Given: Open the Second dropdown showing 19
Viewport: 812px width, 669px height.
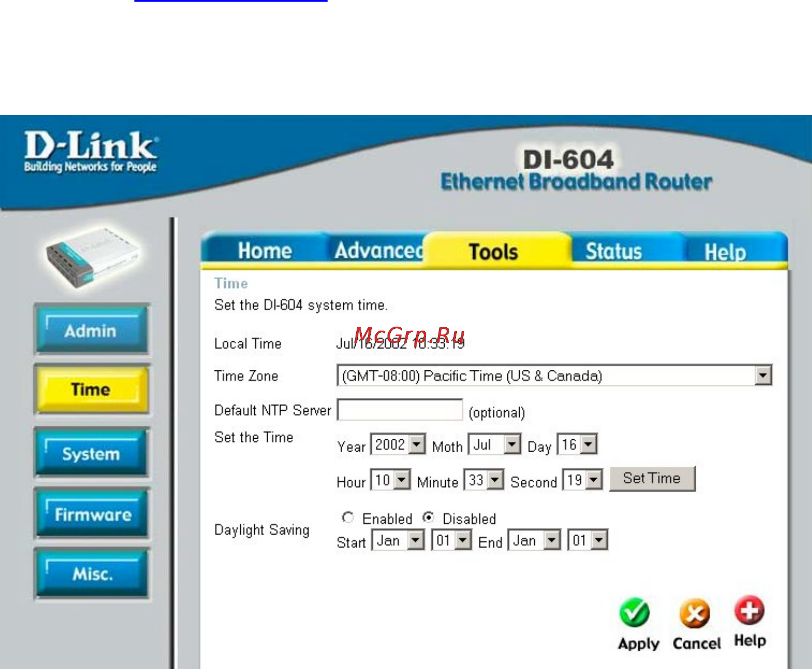Looking at the screenshot, I should pyautogui.click(x=583, y=480).
